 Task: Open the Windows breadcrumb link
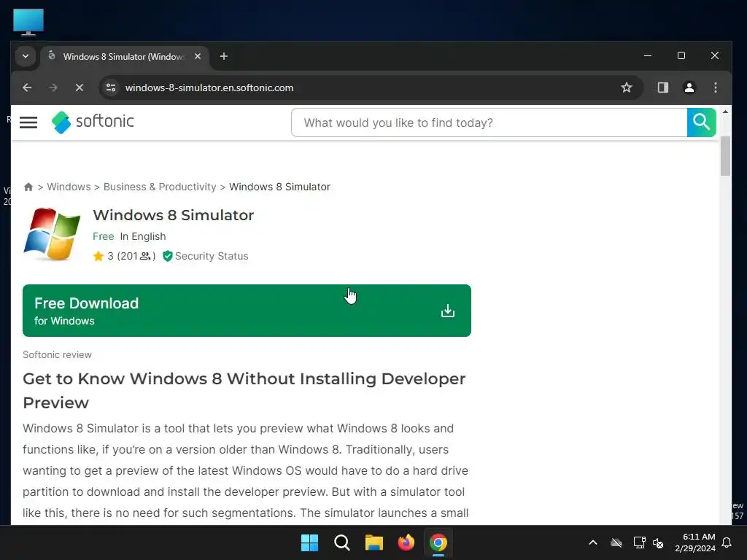coord(69,187)
